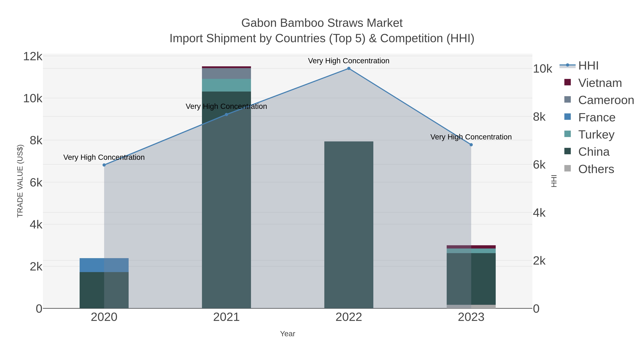Toggle the HHI legend entry
644x362 pixels.
click(579, 65)
